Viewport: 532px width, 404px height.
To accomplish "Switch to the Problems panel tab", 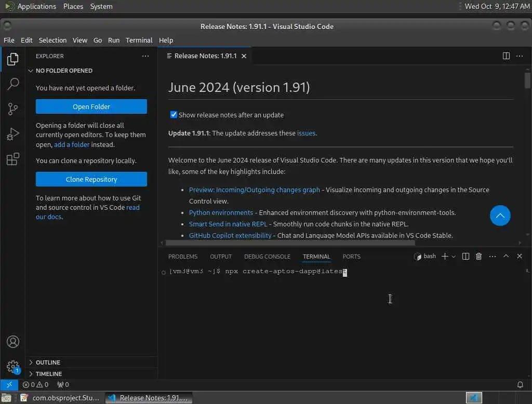I will 183,257.
